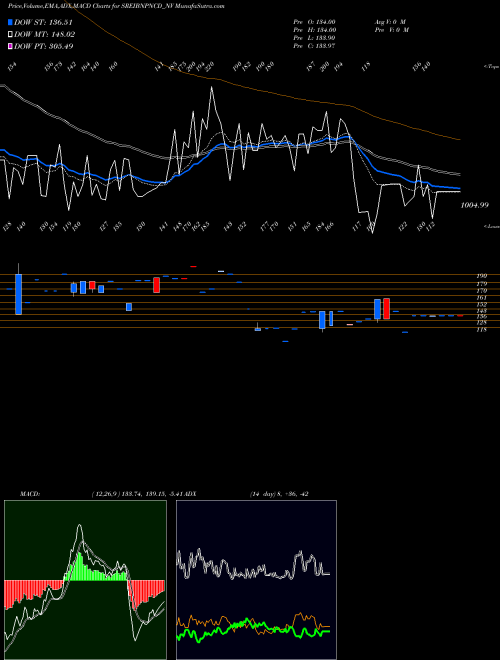Click the small blue candle below the 161 line
The width and height of the screenshot is (500, 660).
(129, 307)
